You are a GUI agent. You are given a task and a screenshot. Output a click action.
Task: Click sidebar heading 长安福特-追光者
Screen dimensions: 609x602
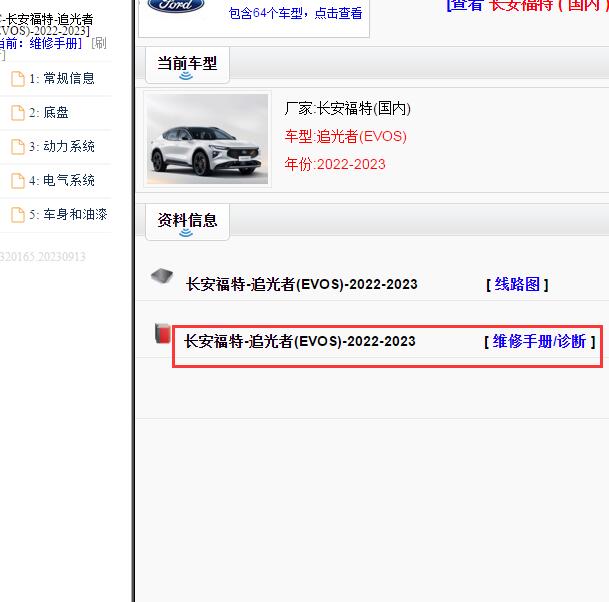(x=47, y=19)
